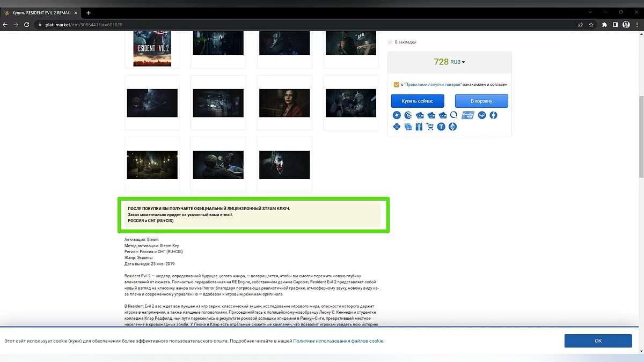Open the browser extensions puzzle icon
Image resolution: width=644 pixels, height=362 pixels.
point(604,25)
